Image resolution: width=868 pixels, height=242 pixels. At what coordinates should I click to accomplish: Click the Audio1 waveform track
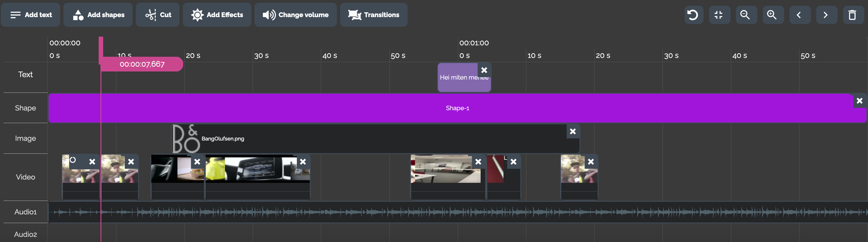(438, 212)
